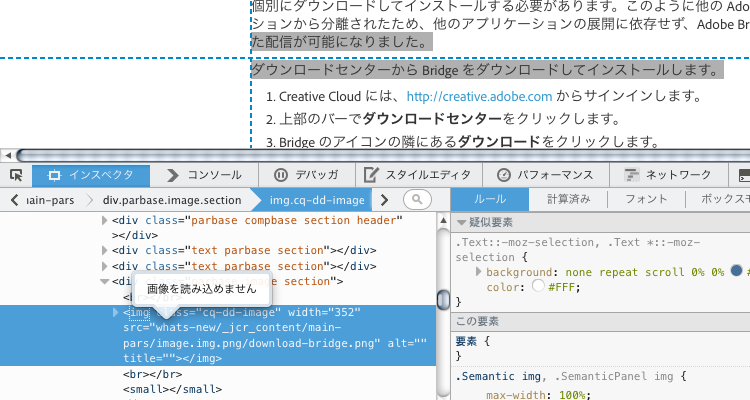Click the white #FFF color swatch
750x400 pixels.
pyautogui.click(x=538, y=286)
